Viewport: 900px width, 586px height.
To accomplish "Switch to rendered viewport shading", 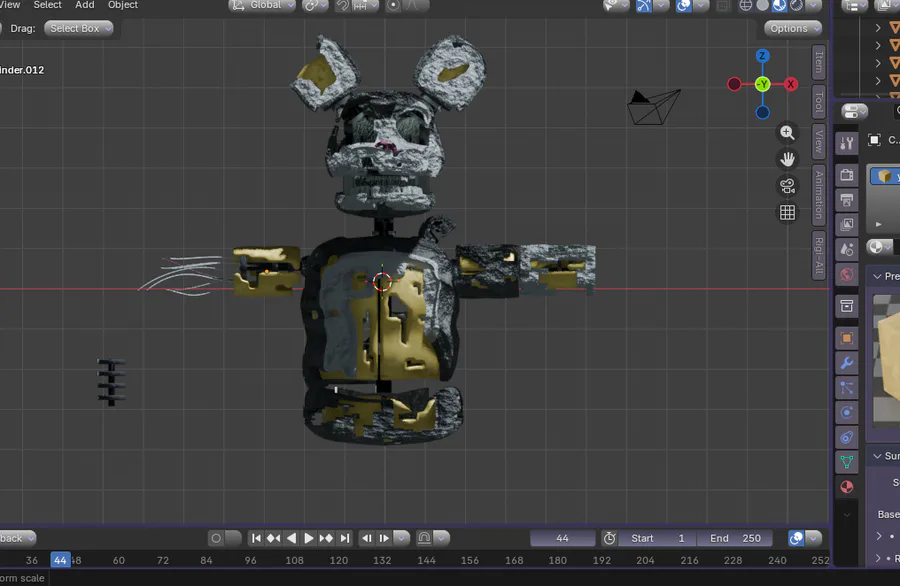I will tap(797, 5).
